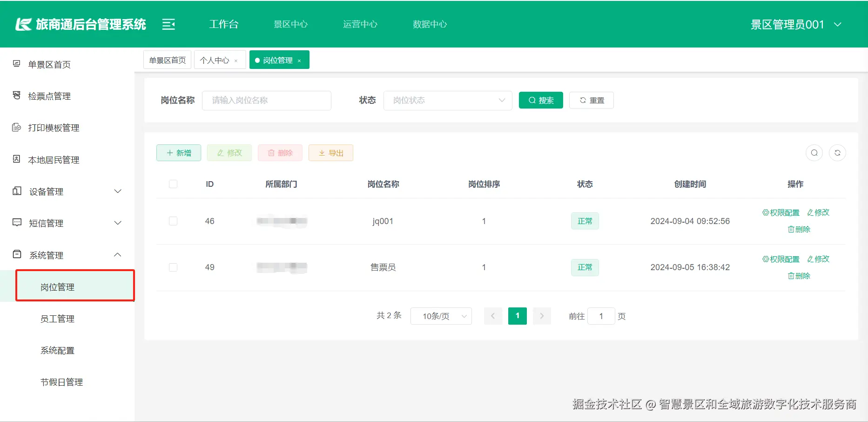Image resolution: width=868 pixels, height=422 pixels.
Task: Click 删除 link for 售票员 row
Action: (x=799, y=276)
